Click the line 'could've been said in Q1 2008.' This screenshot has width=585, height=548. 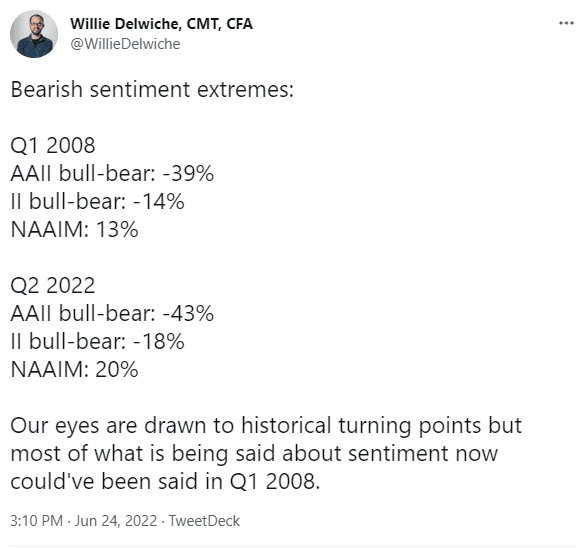coord(165,482)
